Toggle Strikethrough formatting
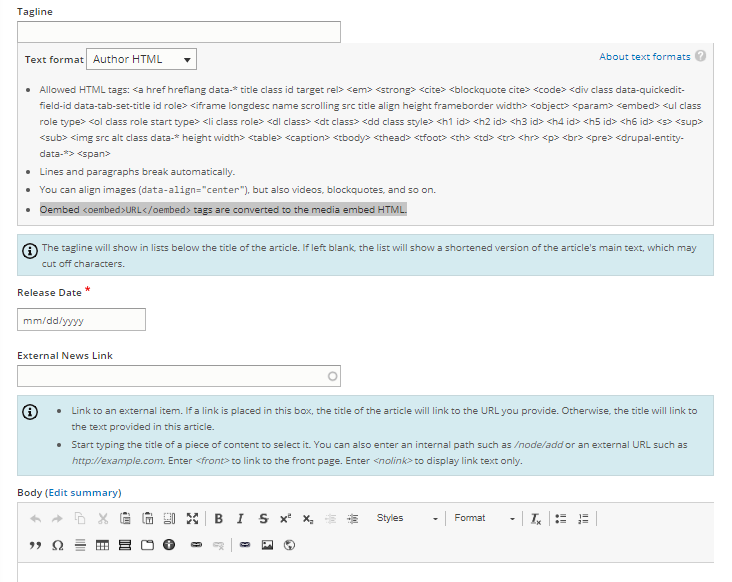This screenshot has width=732, height=582. (x=263, y=519)
